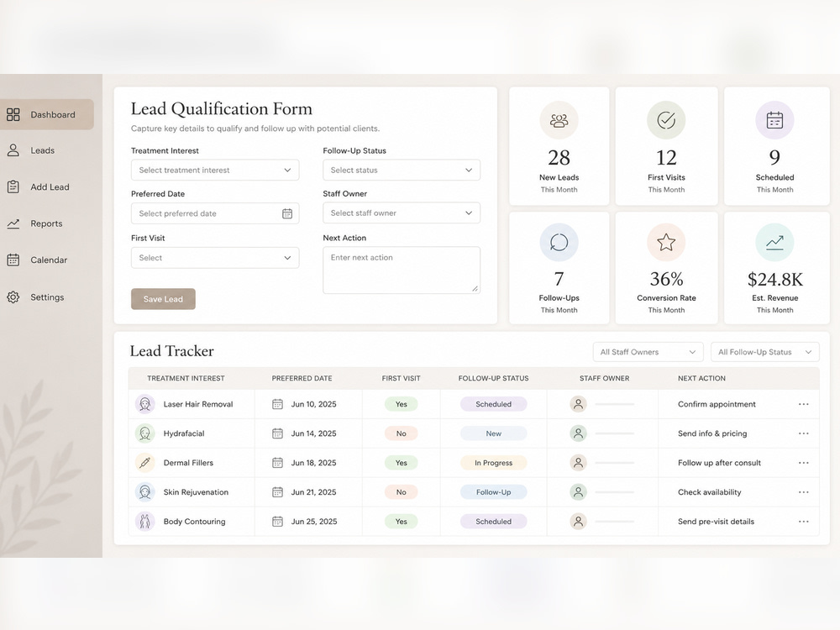Click the Laser Hair Removal treatment icon
Viewport: 840px width, 630px height.
144,404
